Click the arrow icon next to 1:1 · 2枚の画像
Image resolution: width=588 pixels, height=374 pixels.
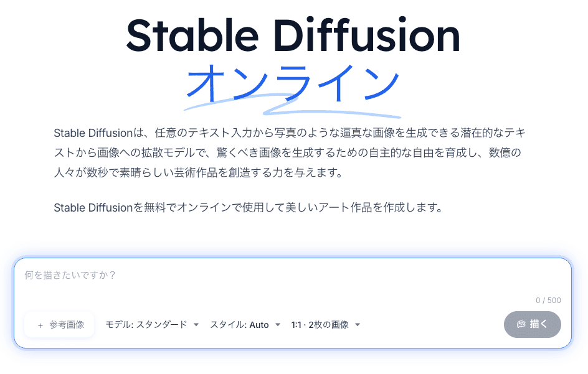[x=358, y=325]
